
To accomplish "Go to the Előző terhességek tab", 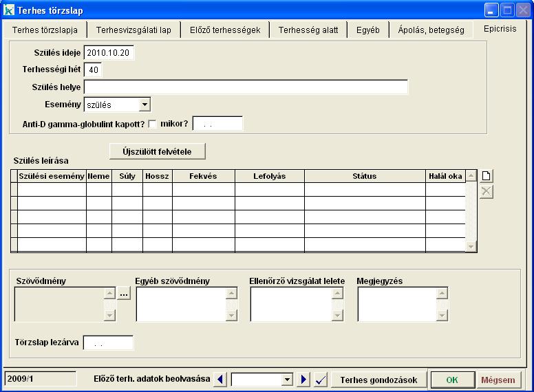I will [x=225, y=30].
